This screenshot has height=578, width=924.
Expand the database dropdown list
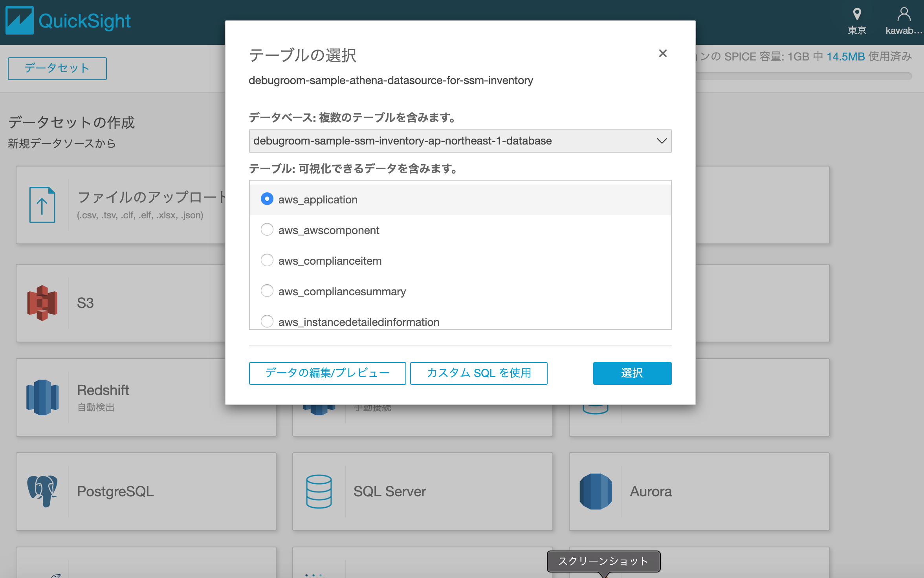pyautogui.click(x=460, y=141)
